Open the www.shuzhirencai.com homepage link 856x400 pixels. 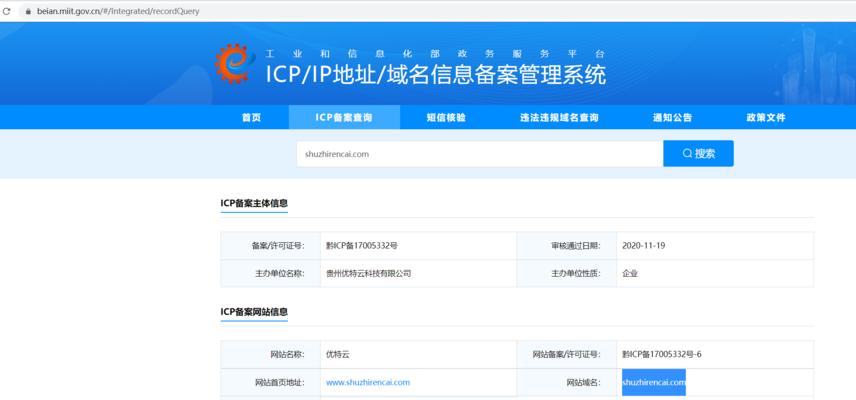(x=368, y=383)
